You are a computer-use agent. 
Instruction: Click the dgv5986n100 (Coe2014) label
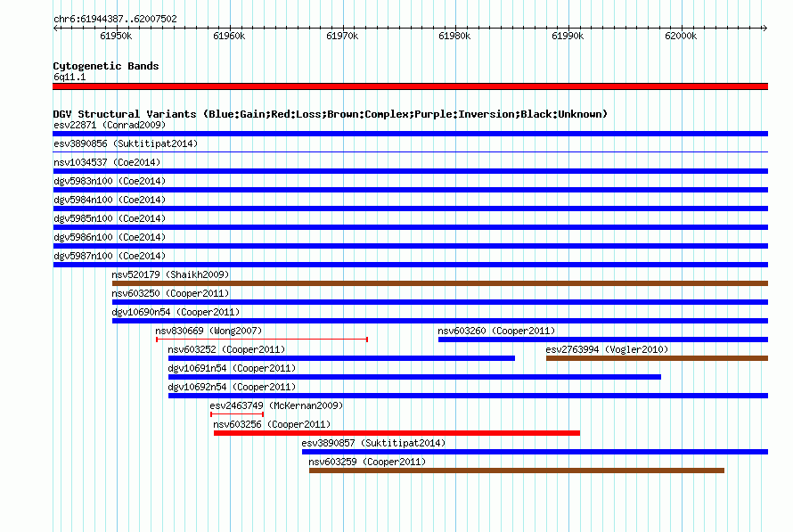tap(110, 237)
